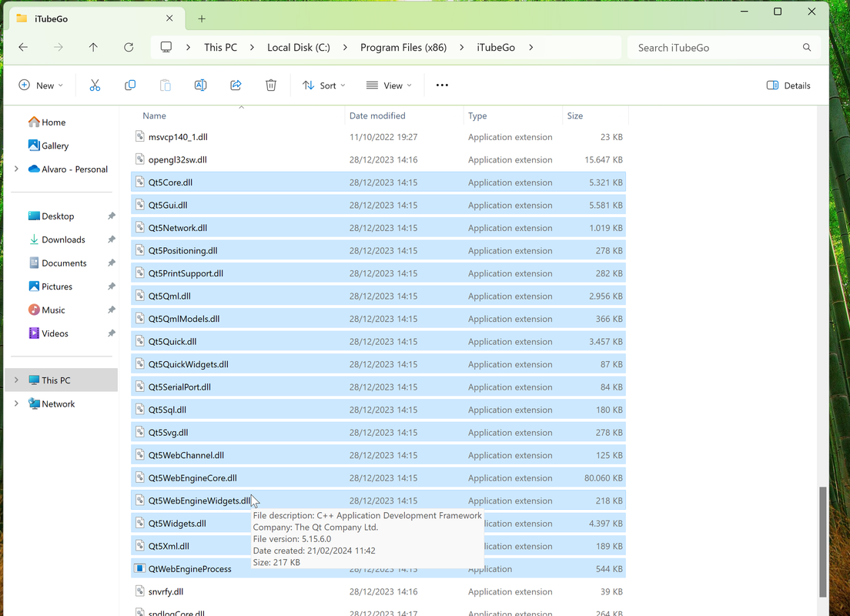Select snvrfy.dll file

(378, 591)
